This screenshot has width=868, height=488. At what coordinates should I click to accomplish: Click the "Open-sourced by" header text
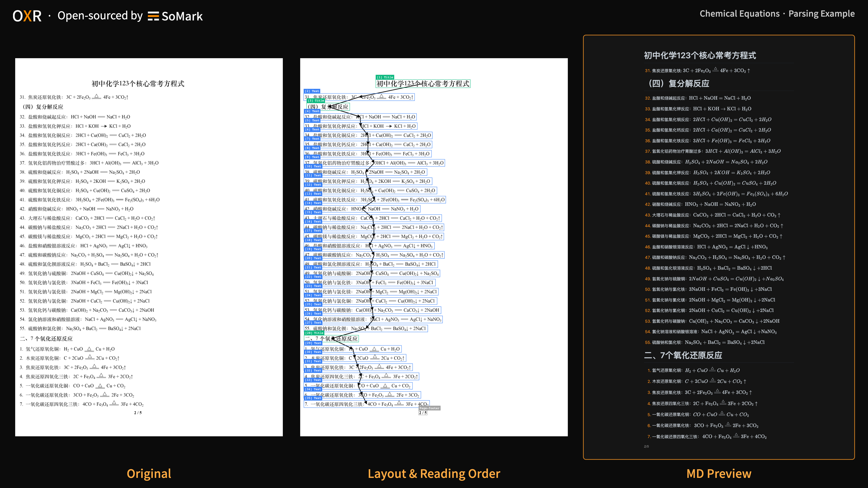click(x=100, y=16)
